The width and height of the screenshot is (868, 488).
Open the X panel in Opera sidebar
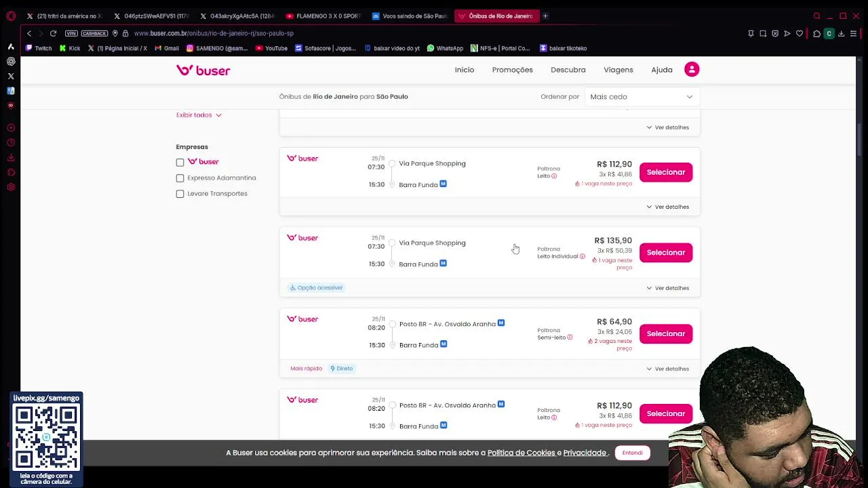pos(11,76)
